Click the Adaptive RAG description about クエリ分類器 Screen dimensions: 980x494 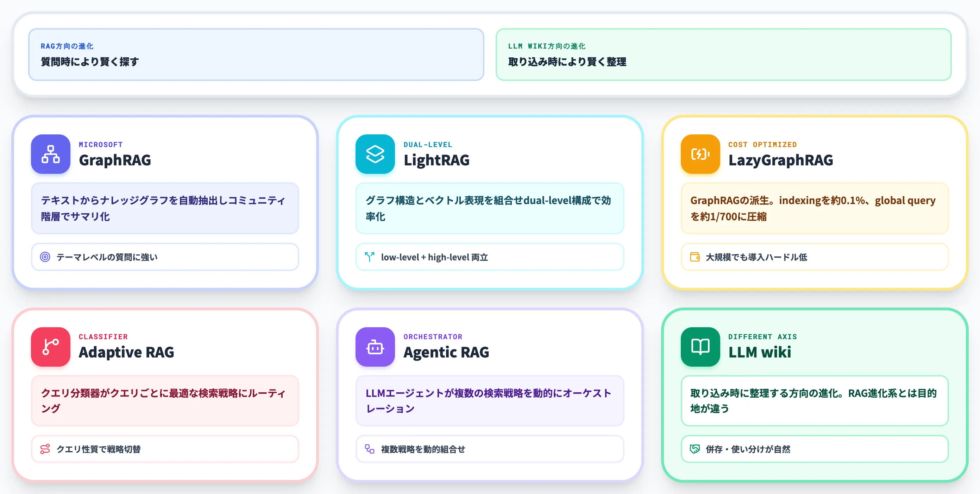click(x=165, y=401)
